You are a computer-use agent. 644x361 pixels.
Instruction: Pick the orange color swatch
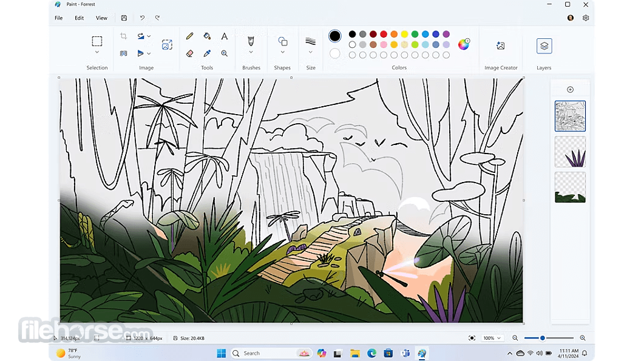click(x=394, y=34)
